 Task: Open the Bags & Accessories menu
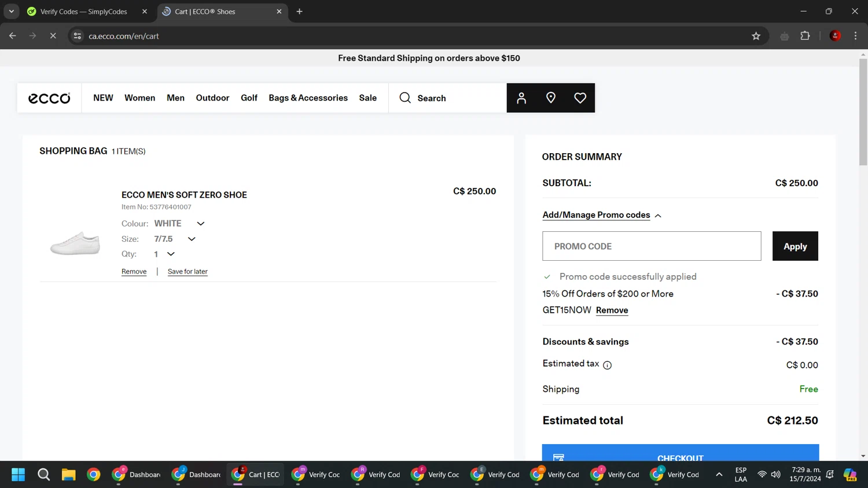pyautogui.click(x=308, y=98)
